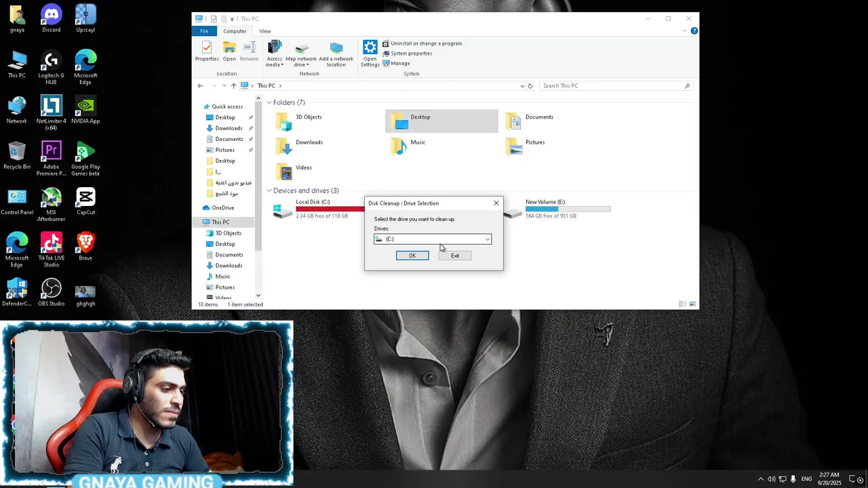The image size is (868, 488).
Task: Select the Network desktop icon
Action: (17, 109)
